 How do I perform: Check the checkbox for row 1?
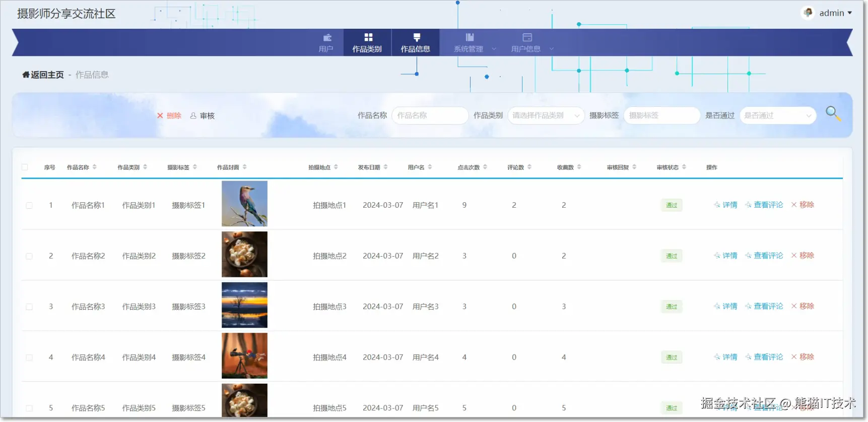pyautogui.click(x=29, y=205)
